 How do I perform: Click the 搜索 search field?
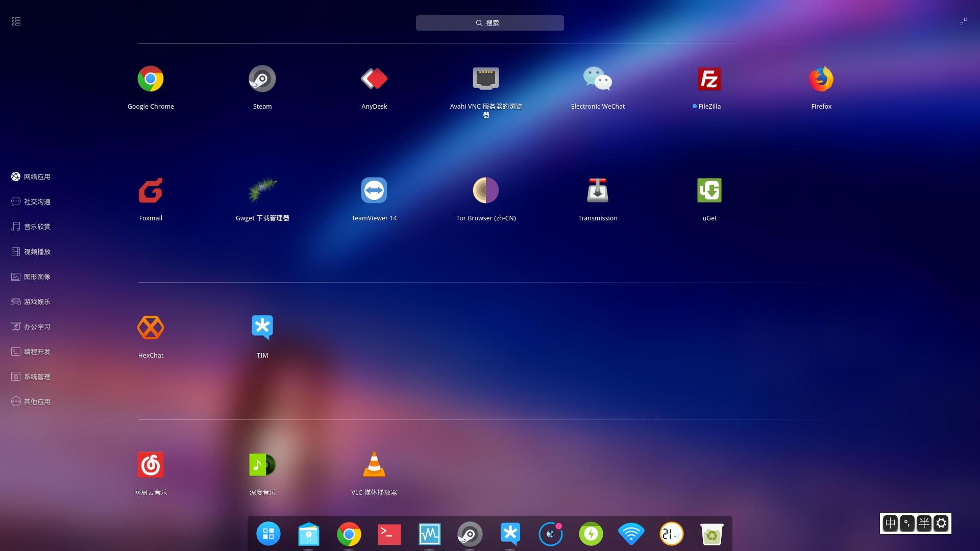(x=490, y=23)
